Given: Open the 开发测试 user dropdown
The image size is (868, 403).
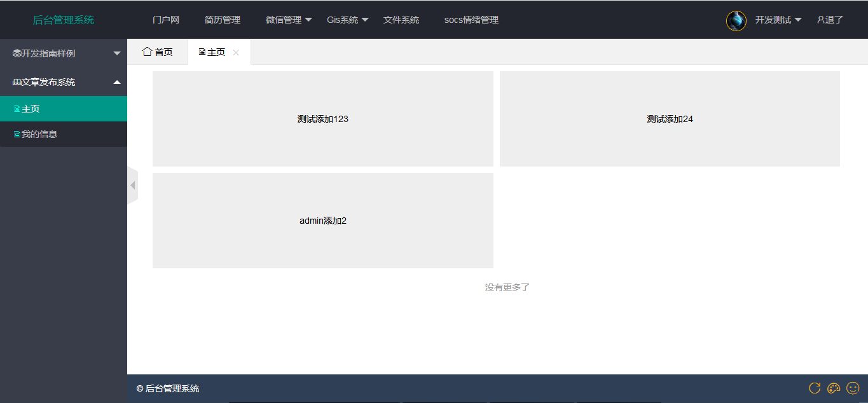Looking at the screenshot, I should pos(778,20).
